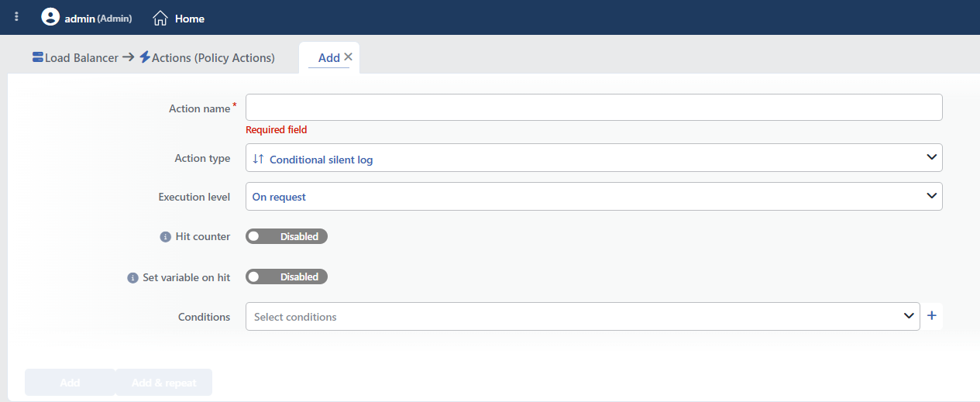The height and width of the screenshot is (402, 980).
Task: Click the Action name label
Action: (x=200, y=108)
